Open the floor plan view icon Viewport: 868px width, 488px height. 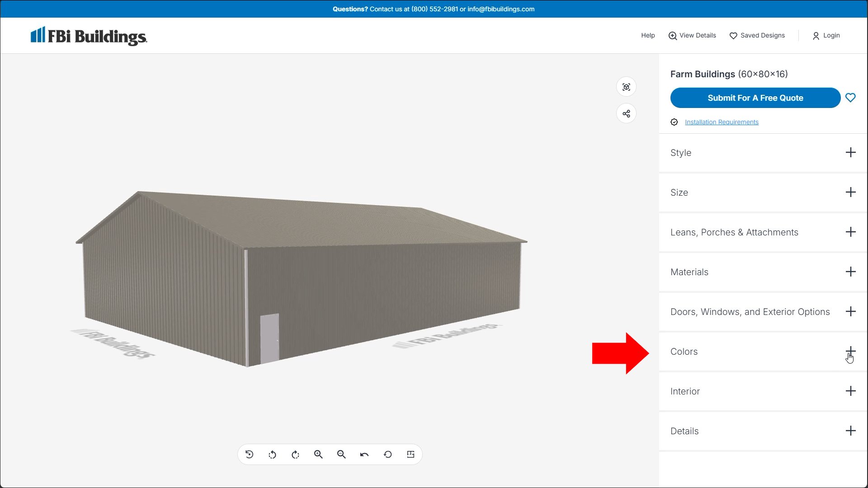pos(410,455)
